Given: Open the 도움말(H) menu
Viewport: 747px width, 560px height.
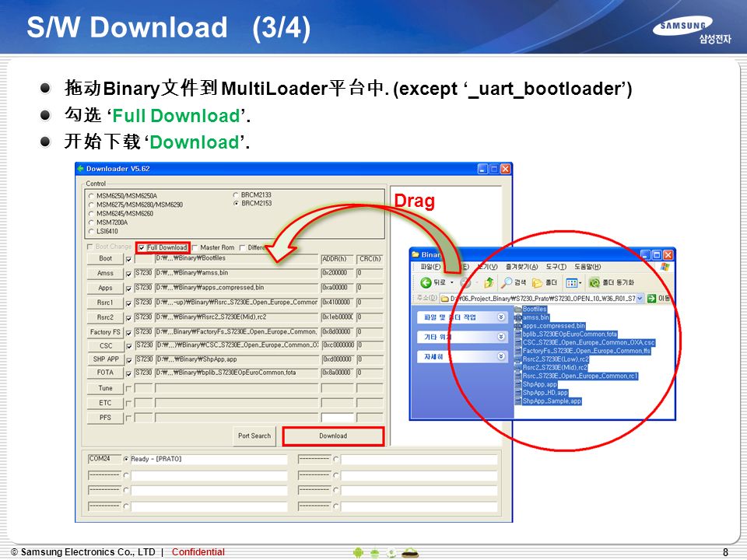Looking at the screenshot, I should [587, 267].
